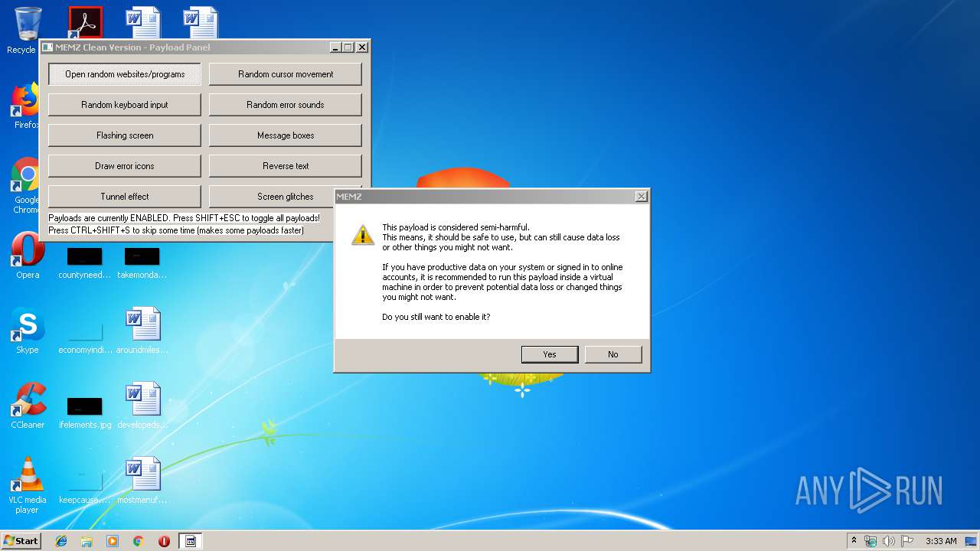Toggle the Random error sounds payload
The height and width of the screenshot is (551, 980).
(x=286, y=105)
